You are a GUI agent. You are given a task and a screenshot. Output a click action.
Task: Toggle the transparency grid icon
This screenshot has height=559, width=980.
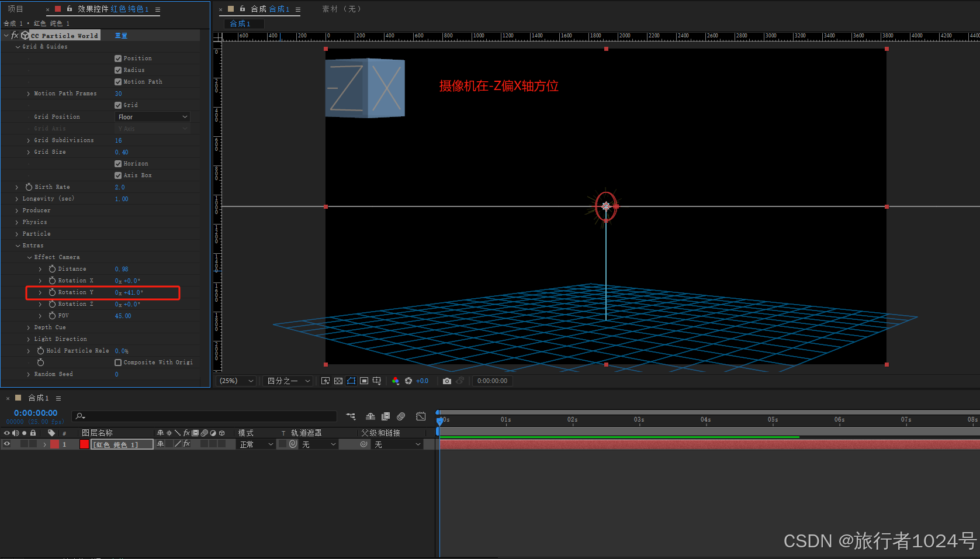click(338, 381)
